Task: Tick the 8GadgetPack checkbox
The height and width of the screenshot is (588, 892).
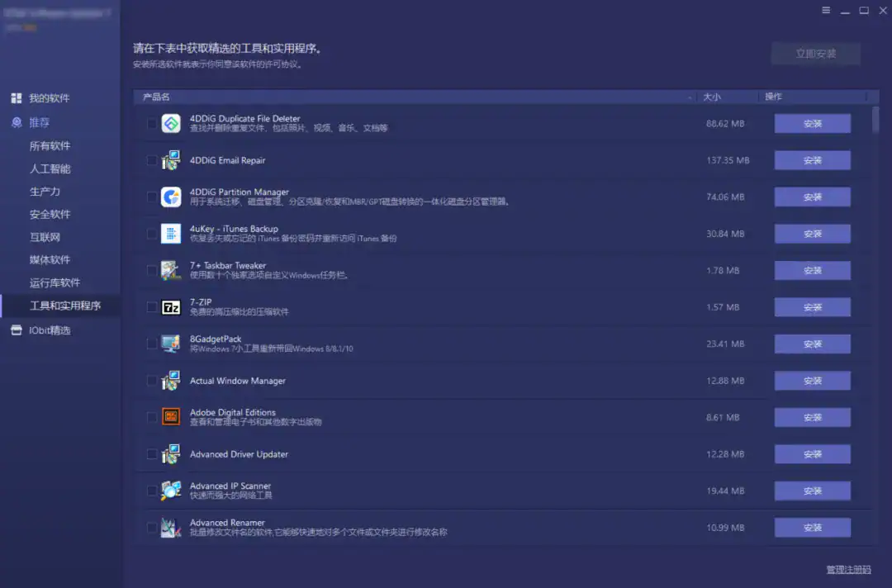Action: click(151, 344)
